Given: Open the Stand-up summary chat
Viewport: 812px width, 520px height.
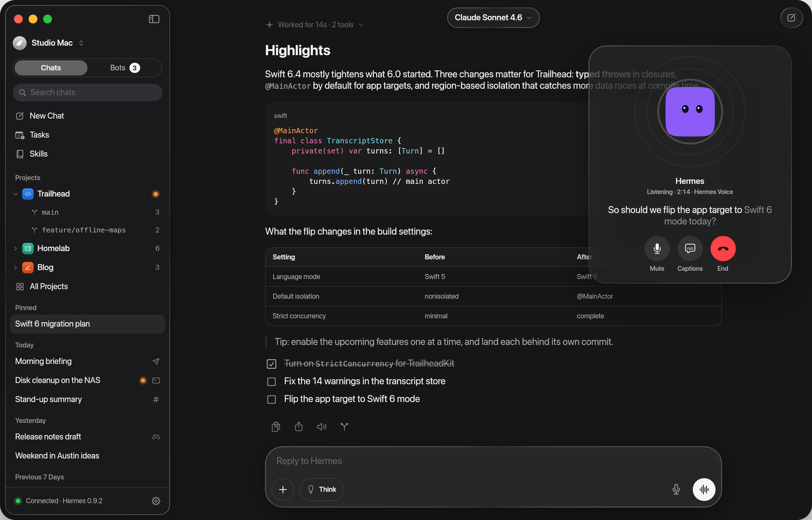Looking at the screenshot, I should click(87, 399).
